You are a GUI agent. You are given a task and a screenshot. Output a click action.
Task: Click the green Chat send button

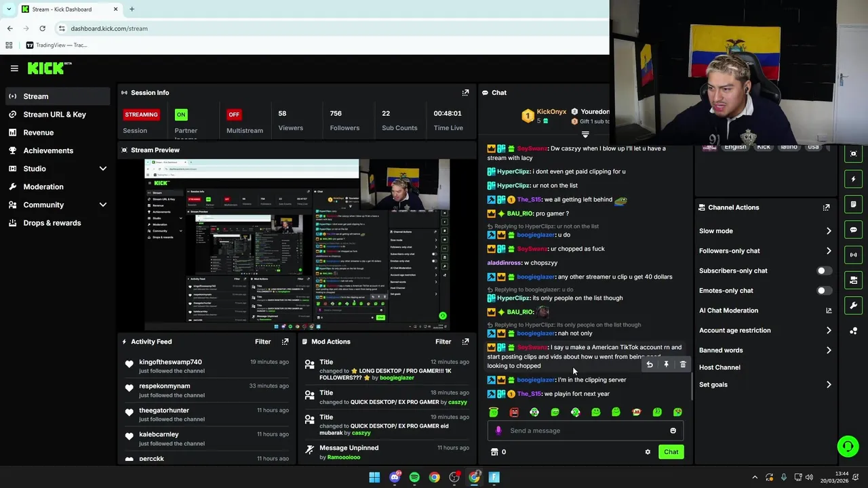click(x=671, y=452)
